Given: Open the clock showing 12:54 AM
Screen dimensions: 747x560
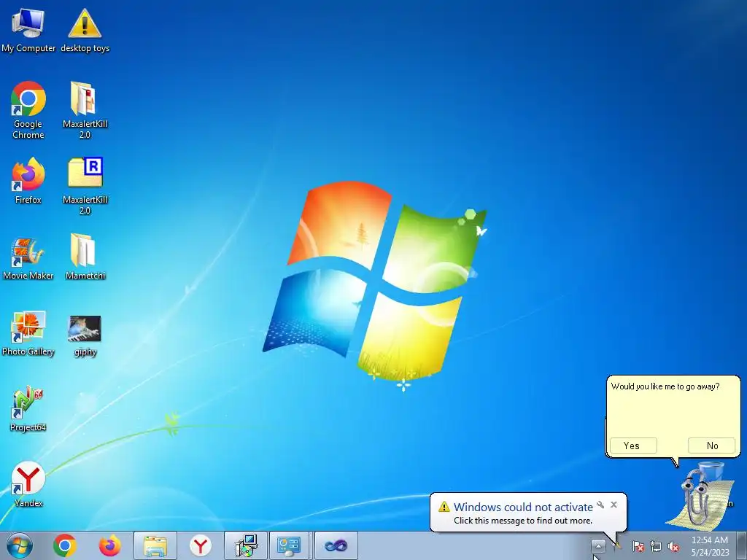Looking at the screenshot, I should 710,545.
